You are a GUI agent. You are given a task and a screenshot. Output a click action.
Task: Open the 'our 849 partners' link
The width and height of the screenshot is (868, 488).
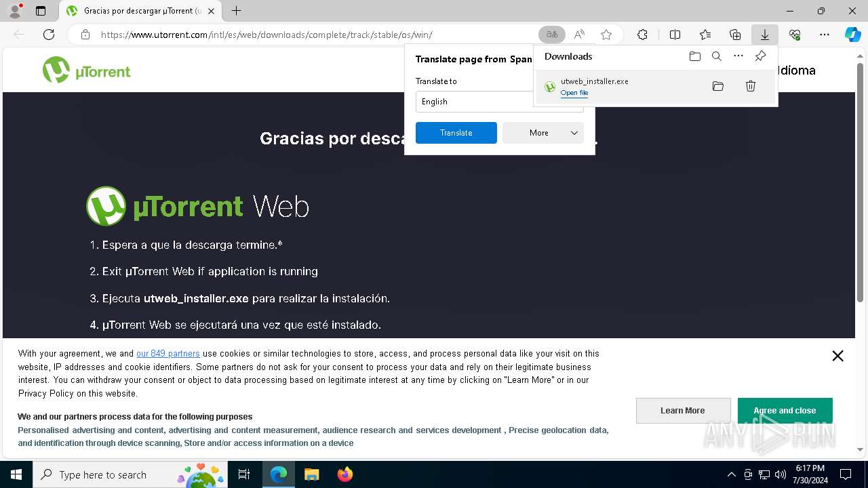pos(168,353)
